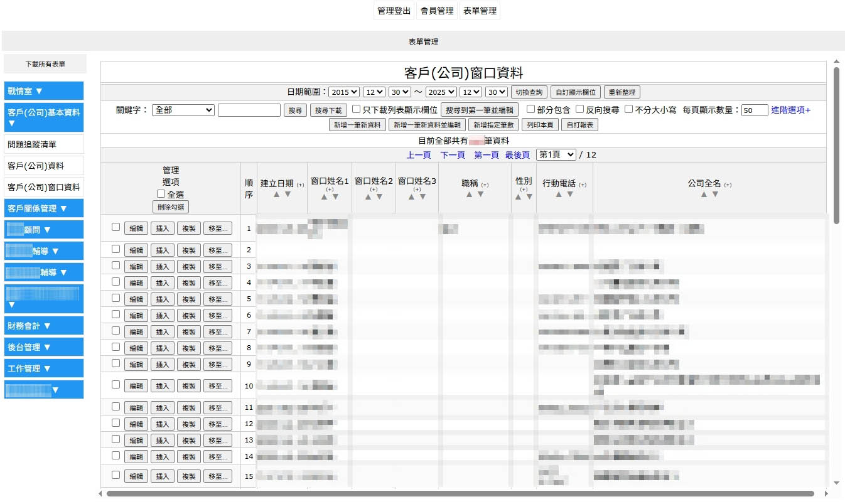Viewport: 845px width, 504px height.
Task: Sort 窗口姓名3 ascending with up arrow
Action: (x=411, y=197)
